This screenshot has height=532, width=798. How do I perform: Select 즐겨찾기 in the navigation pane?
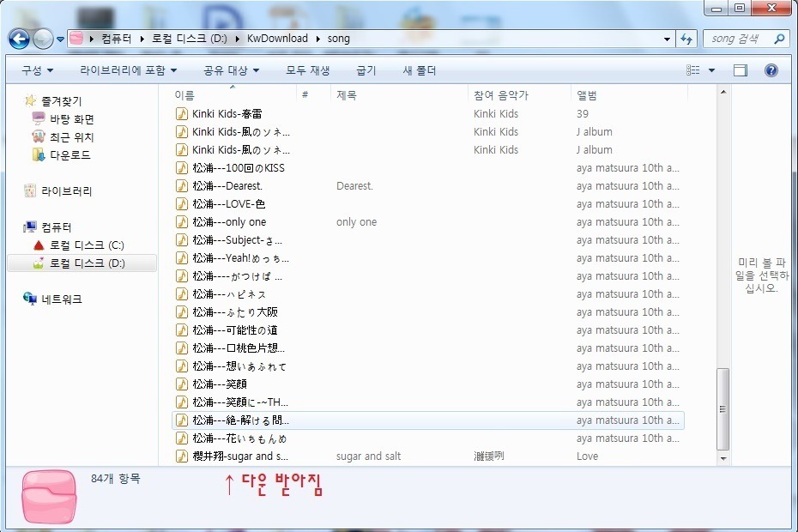[x=61, y=100]
